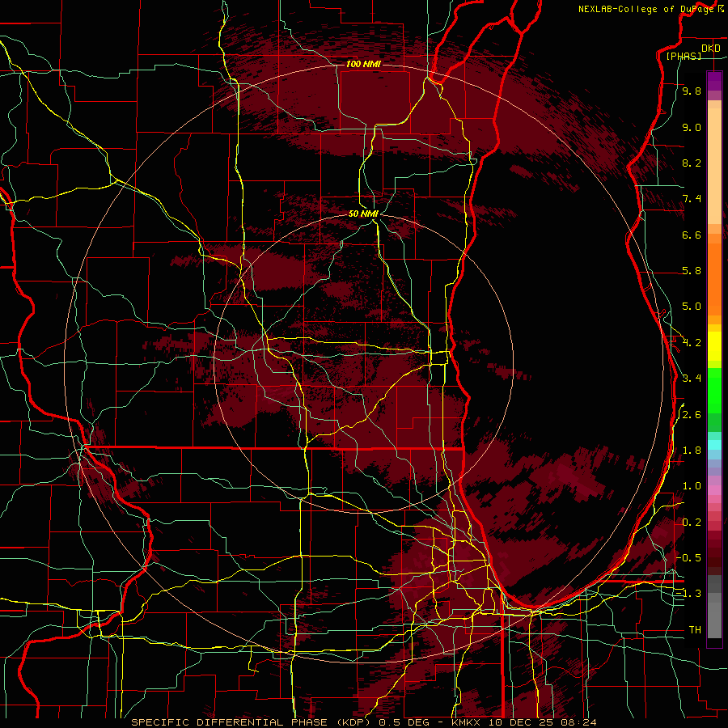Click the 50 NMI range ring label
728x728 pixels.
(363, 214)
